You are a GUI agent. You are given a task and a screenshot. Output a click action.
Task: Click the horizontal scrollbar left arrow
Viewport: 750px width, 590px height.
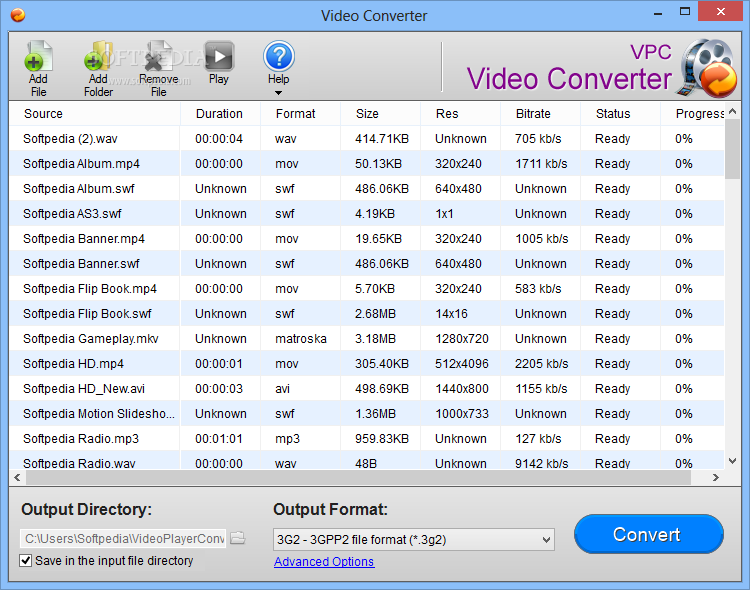coord(17,477)
